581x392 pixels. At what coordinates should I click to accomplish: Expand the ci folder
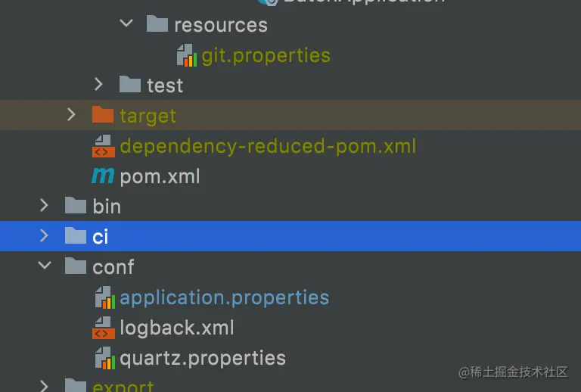[x=45, y=236]
